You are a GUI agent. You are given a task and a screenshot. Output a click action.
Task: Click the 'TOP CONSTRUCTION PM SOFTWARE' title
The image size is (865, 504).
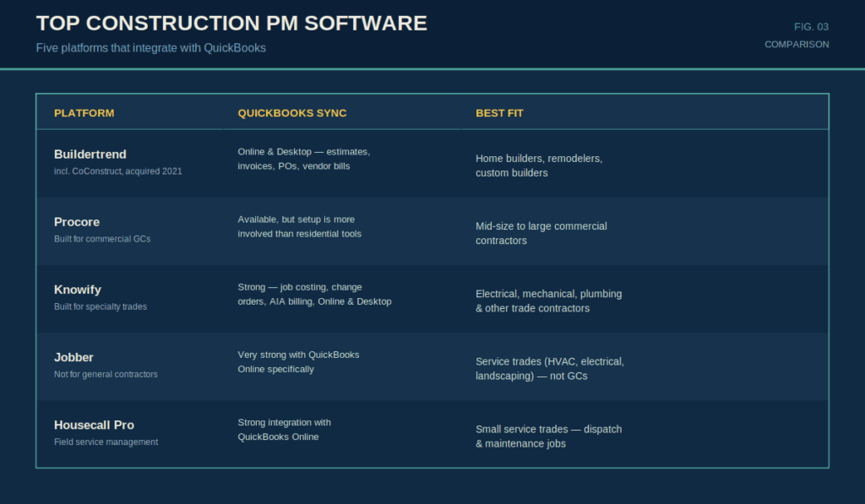tap(231, 23)
